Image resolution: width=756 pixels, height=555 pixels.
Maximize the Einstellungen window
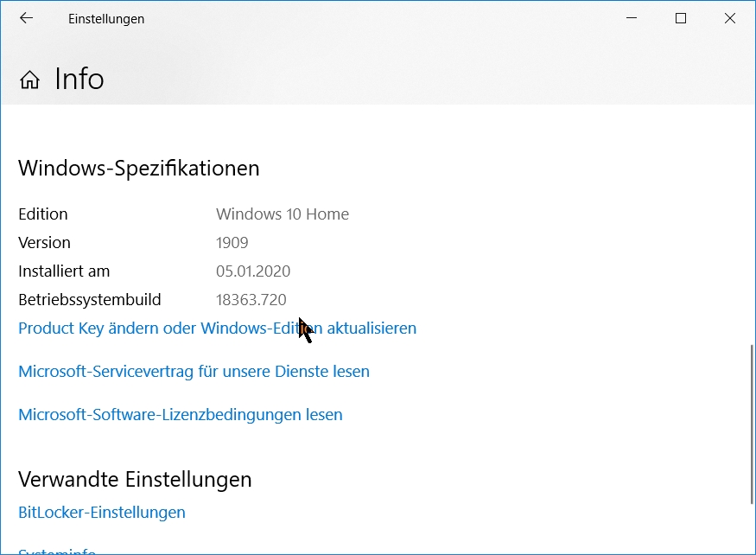pyautogui.click(x=681, y=18)
